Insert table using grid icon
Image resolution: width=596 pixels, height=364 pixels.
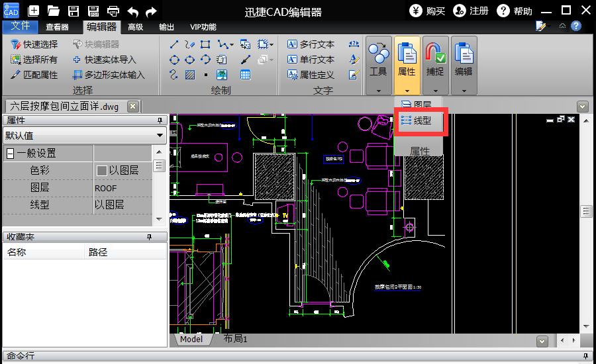tap(245, 75)
